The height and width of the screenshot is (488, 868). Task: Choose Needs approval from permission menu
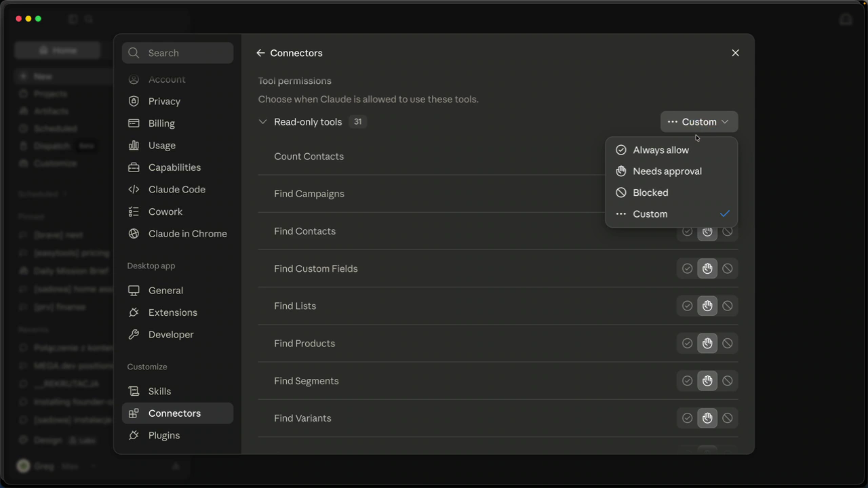click(671, 171)
